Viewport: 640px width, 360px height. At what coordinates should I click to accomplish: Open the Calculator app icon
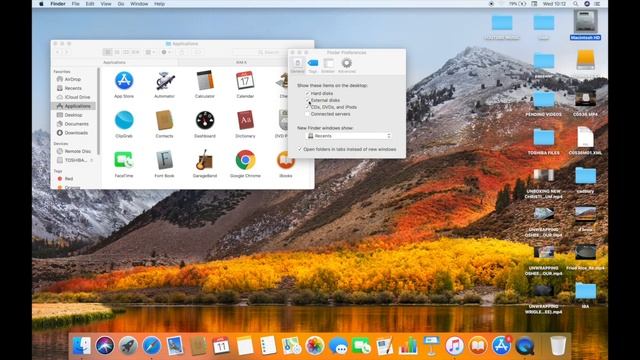(205, 80)
